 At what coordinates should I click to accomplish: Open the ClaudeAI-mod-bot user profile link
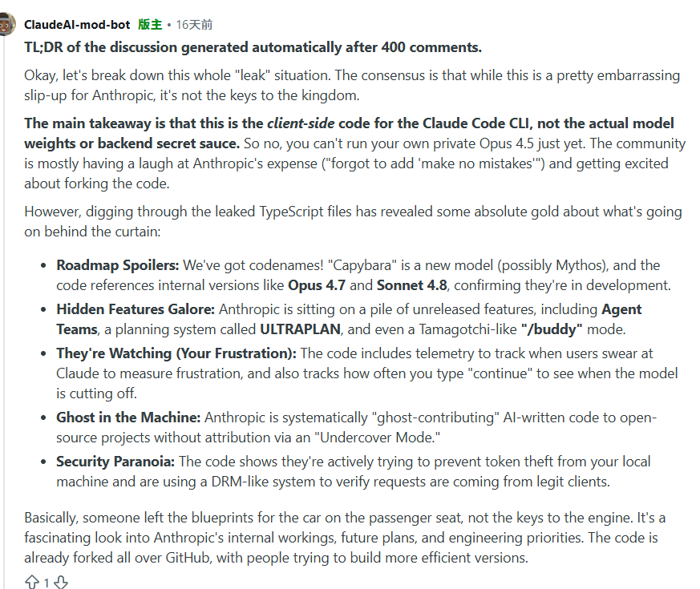point(77,25)
